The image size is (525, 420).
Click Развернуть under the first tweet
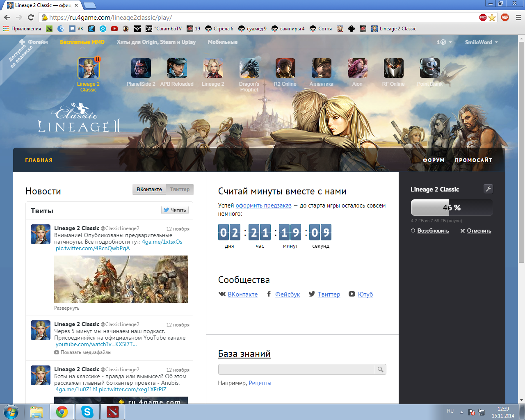tap(67, 308)
